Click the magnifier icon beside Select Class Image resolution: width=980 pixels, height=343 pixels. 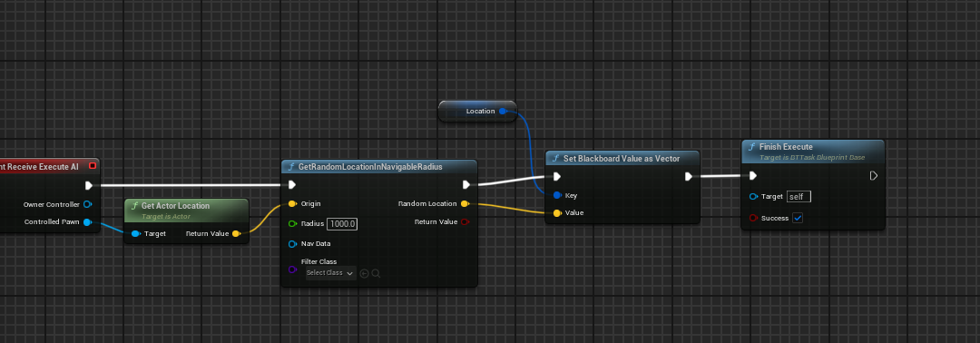[377, 273]
